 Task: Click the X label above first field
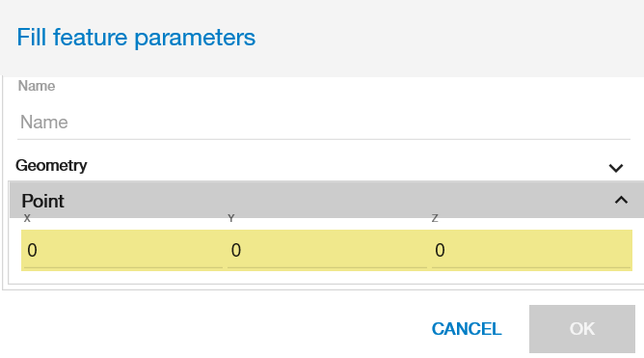(x=27, y=218)
